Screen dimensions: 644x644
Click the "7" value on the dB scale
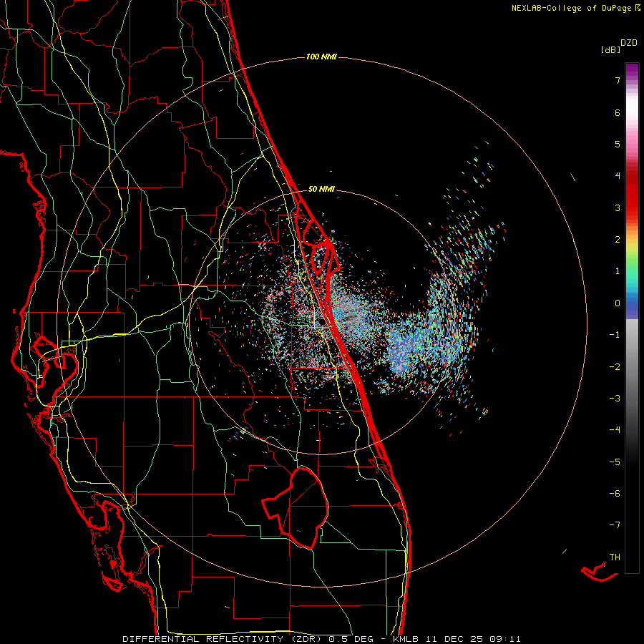pyautogui.click(x=618, y=80)
